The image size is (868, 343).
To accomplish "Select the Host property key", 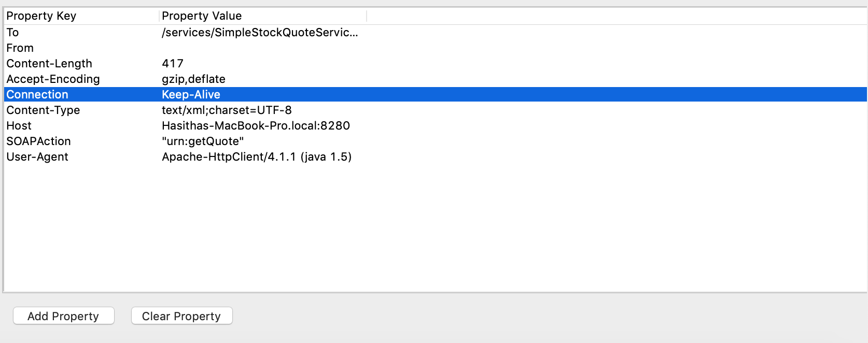I will coord(19,126).
